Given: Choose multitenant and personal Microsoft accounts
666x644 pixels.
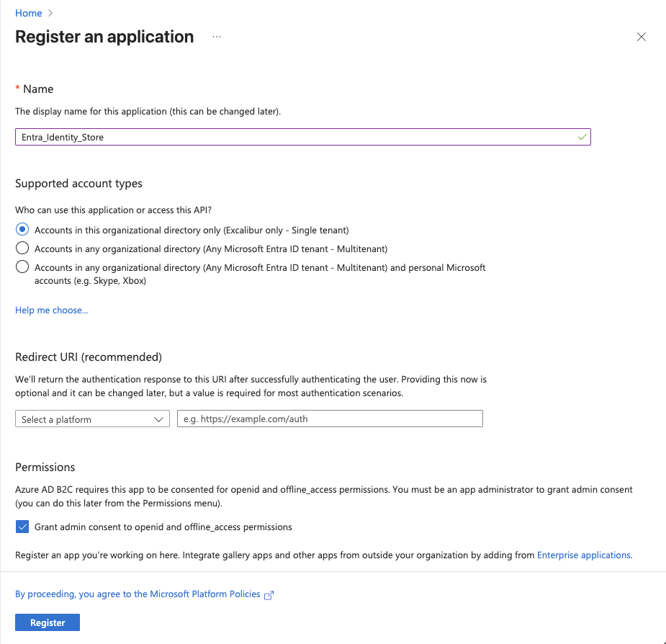Looking at the screenshot, I should coord(22,267).
